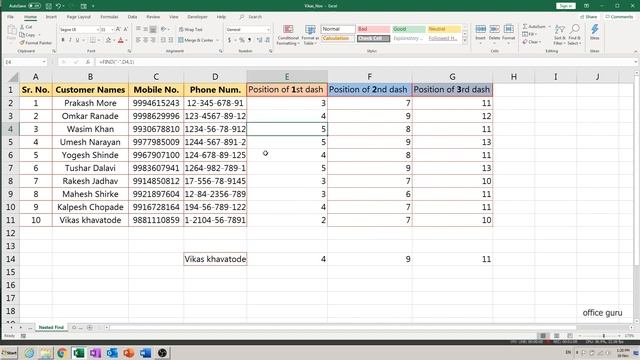
Task: Click the Undo arrow icon
Action: coord(59,6)
